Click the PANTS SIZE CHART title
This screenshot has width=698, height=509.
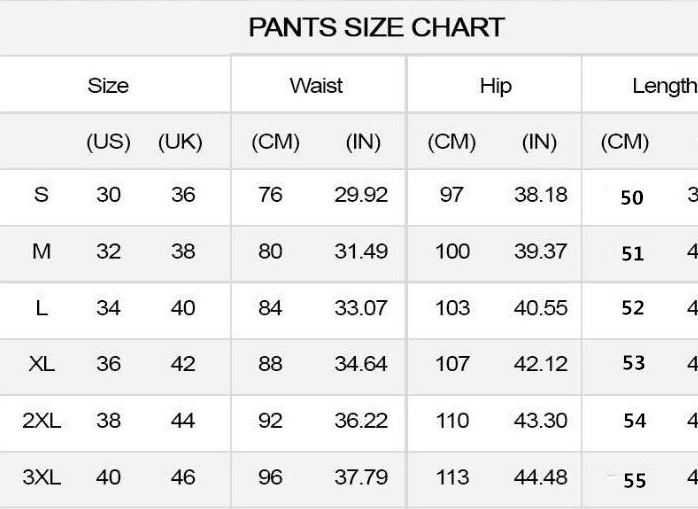[376, 27]
